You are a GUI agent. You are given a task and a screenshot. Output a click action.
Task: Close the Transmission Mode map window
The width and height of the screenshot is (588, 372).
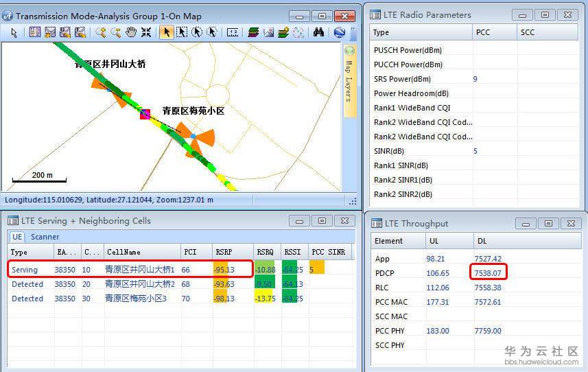tap(344, 16)
